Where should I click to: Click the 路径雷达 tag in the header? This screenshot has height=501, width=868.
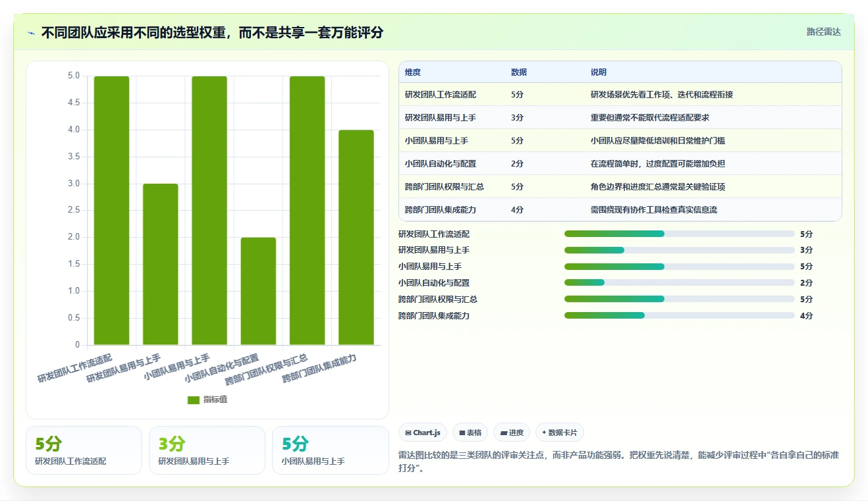[823, 32]
